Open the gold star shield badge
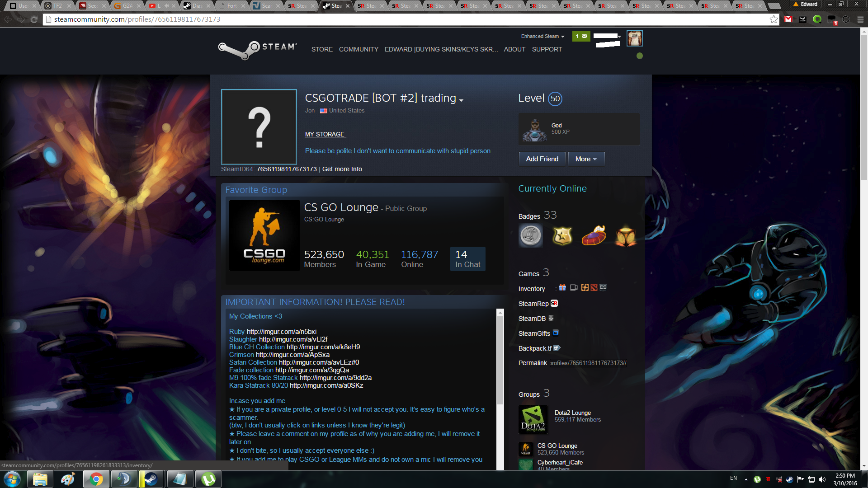The width and height of the screenshot is (868, 488). 562,235
